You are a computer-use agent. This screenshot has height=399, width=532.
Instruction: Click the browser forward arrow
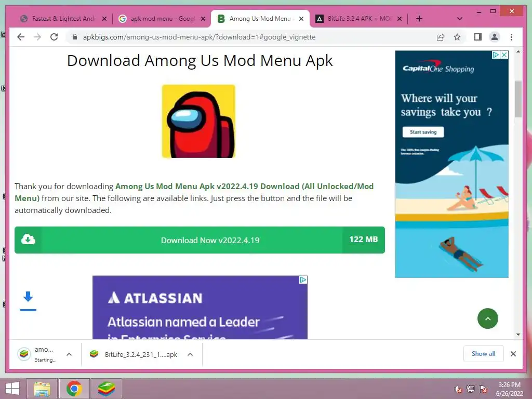37,37
